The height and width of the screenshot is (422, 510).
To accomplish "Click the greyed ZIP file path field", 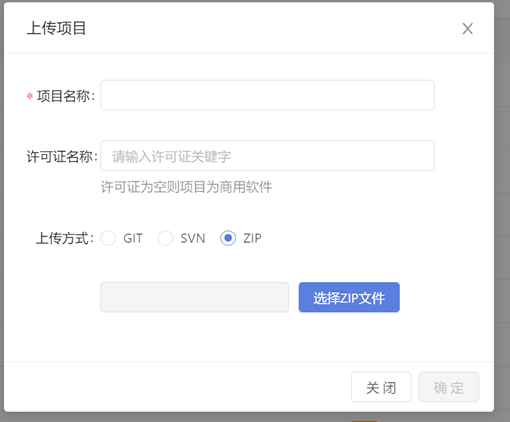I will [x=195, y=297].
